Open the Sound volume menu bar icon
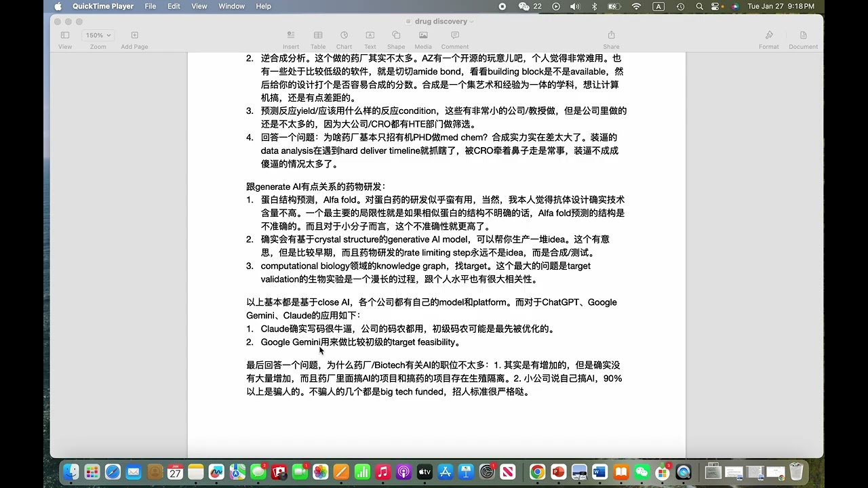 coord(575,6)
